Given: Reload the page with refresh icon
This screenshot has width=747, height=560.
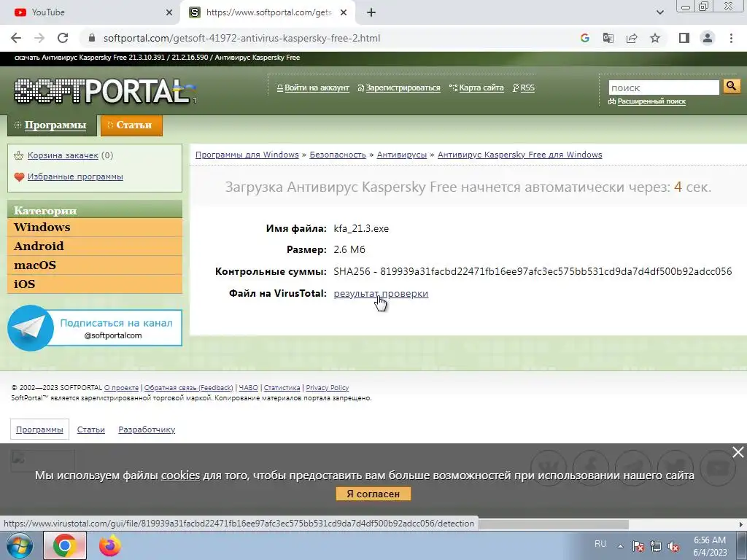Looking at the screenshot, I should (63, 38).
